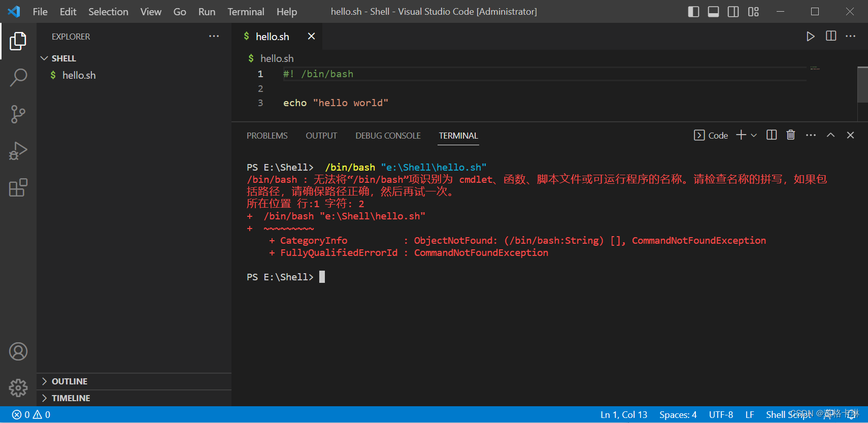Open the Run and Debug view
The height and width of the screenshot is (423, 868).
(x=18, y=151)
